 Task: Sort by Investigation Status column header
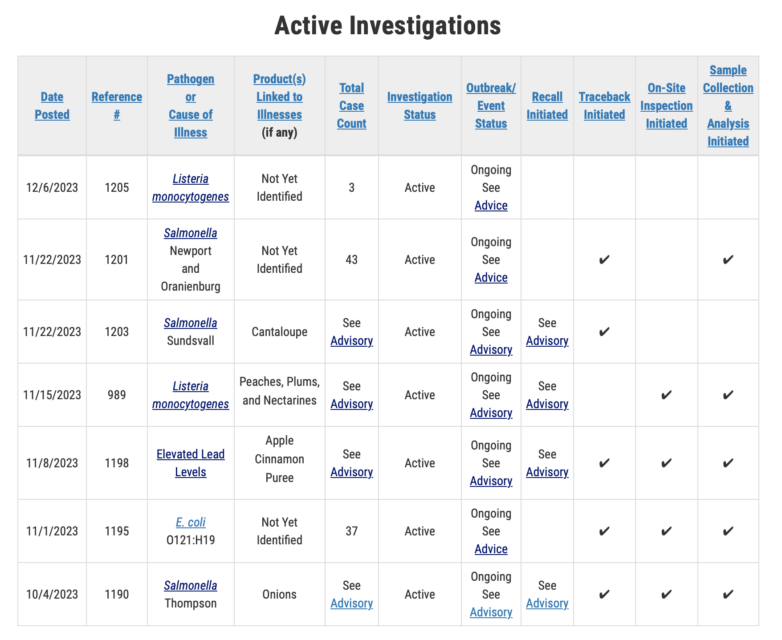click(x=419, y=106)
